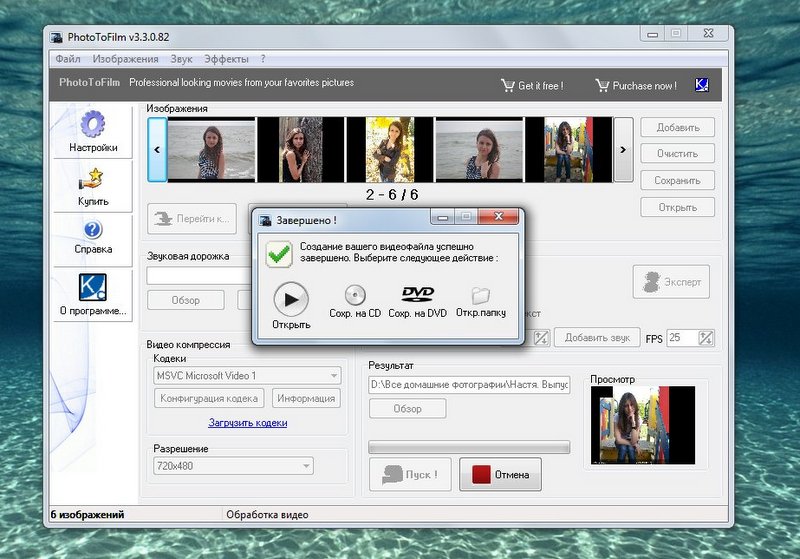Select fourth thumbnail of girl by water
Image resolution: width=800 pixels, height=559 pixels.
click(479, 149)
